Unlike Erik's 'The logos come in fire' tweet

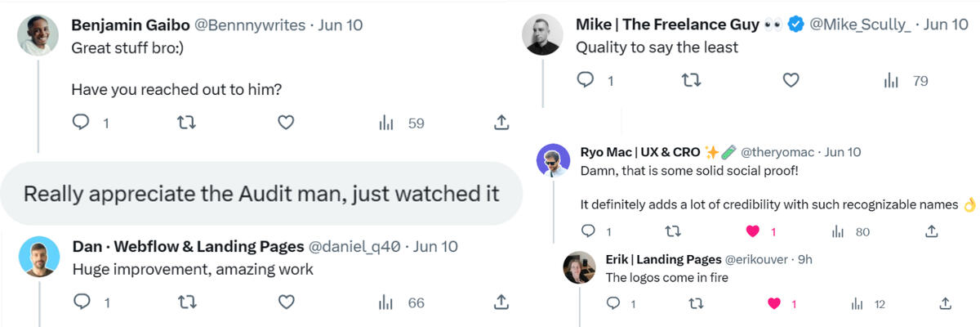pyautogui.click(x=773, y=303)
